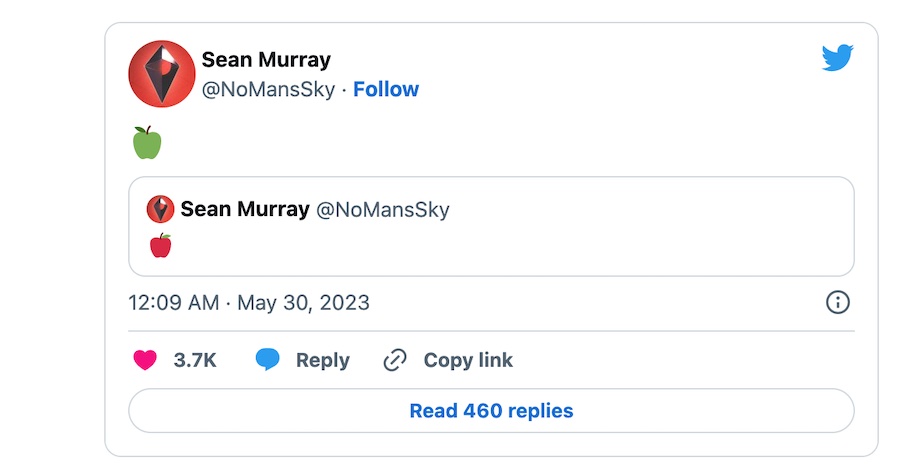Image resolution: width=900 pixels, height=474 pixels.
Task: Click the 3.7K likes count
Action: pyautogui.click(x=195, y=360)
